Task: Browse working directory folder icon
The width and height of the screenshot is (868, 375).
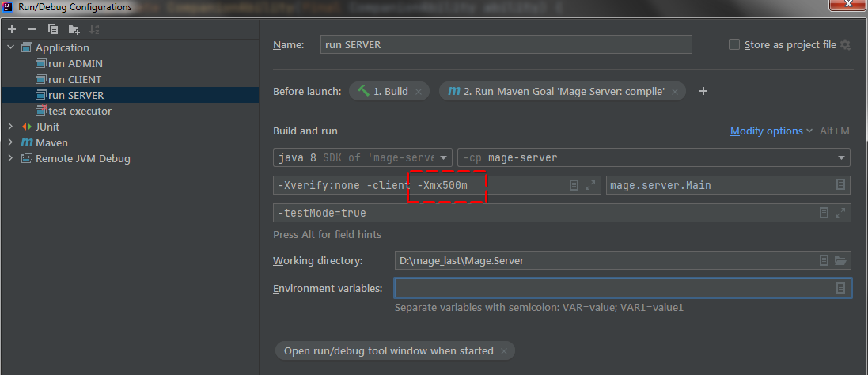Action: point(840,260)
